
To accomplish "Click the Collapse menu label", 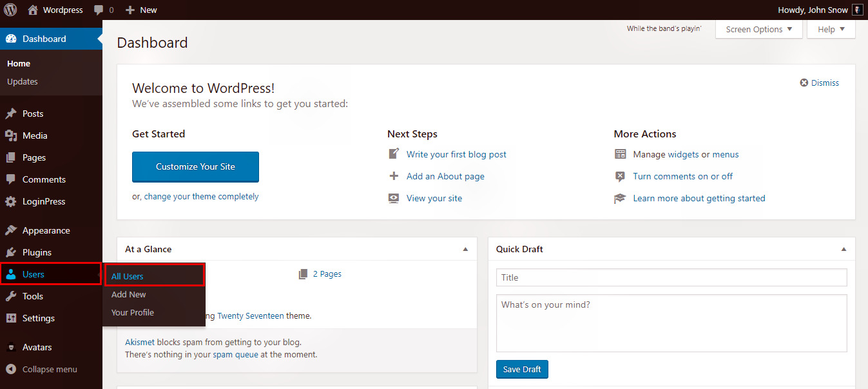I will coord(50,369).
